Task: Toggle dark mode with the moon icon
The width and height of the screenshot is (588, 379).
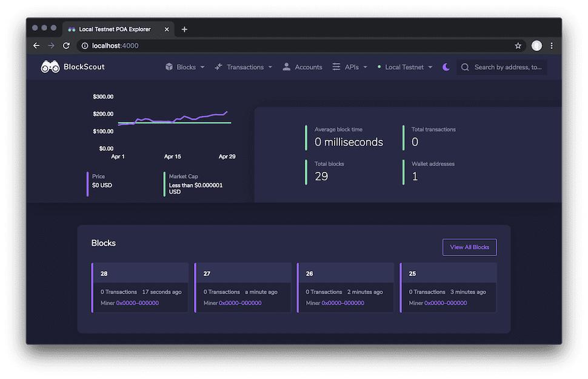Action: coord(446,67)
